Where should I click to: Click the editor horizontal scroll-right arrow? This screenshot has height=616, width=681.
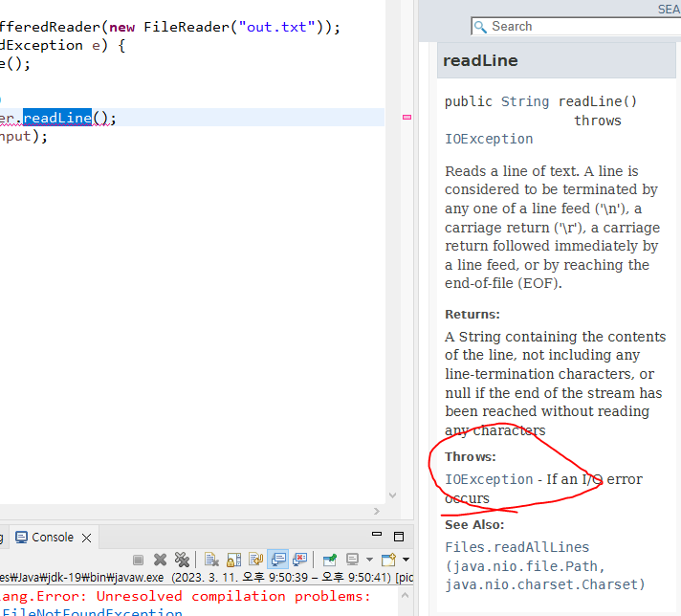coord(377,512)
